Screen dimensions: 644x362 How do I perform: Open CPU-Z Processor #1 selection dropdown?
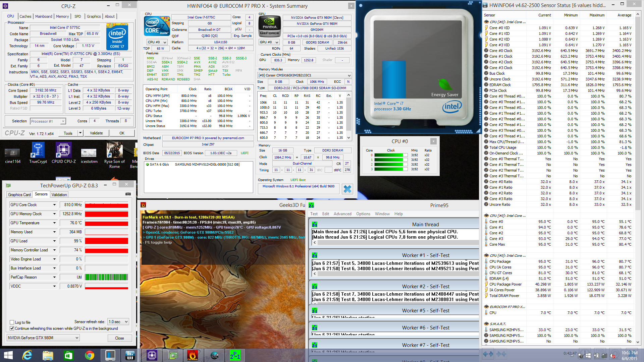[x=48, y=121]
